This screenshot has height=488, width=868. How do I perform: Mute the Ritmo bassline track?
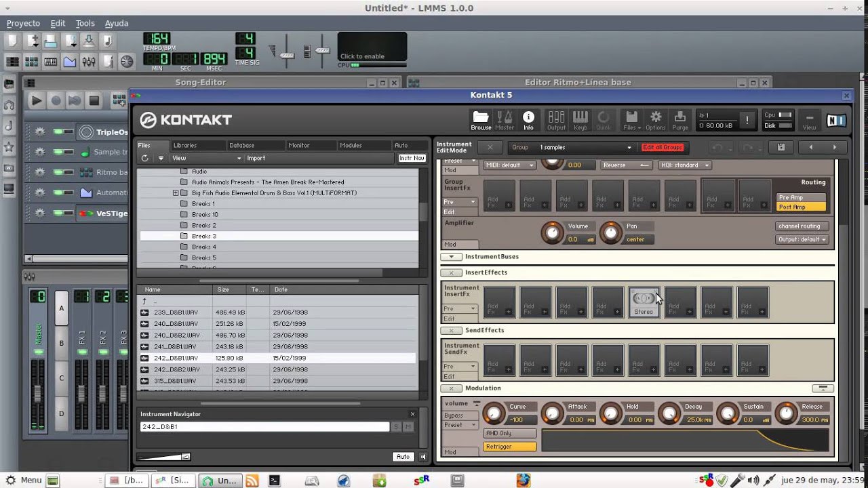[x=60, y=172]
